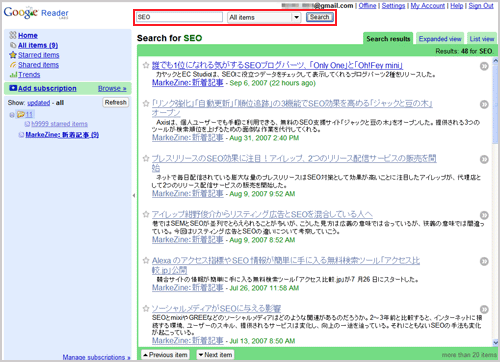This screenshot has height=362, width=500.
Task: Go to Previous item
Action: point(165,355)
